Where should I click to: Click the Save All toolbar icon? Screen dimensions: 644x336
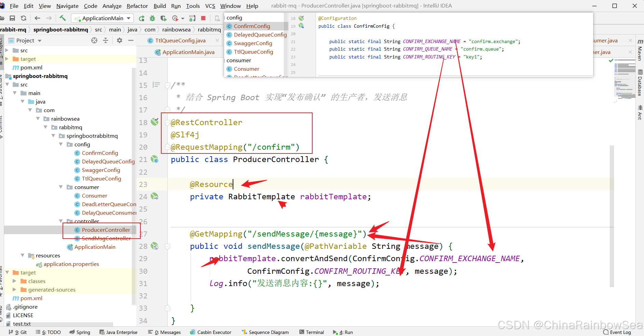point(12,18)
